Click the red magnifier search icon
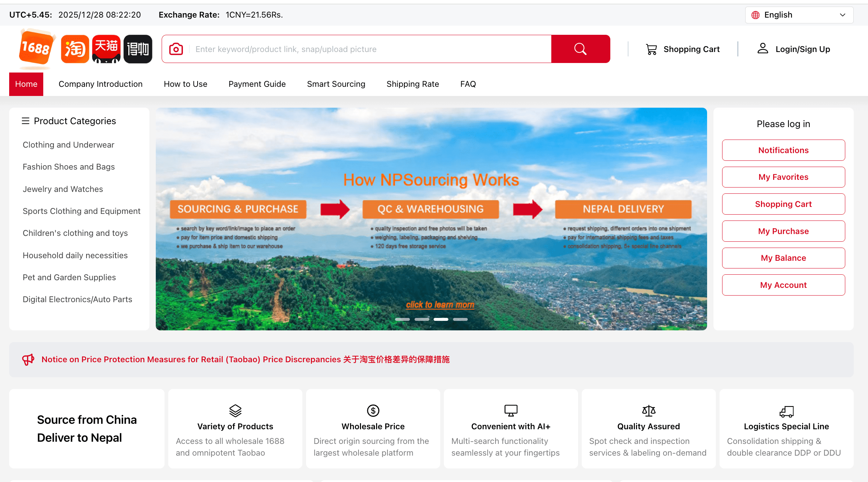This screenshot has width=868, height=482. 580,49
